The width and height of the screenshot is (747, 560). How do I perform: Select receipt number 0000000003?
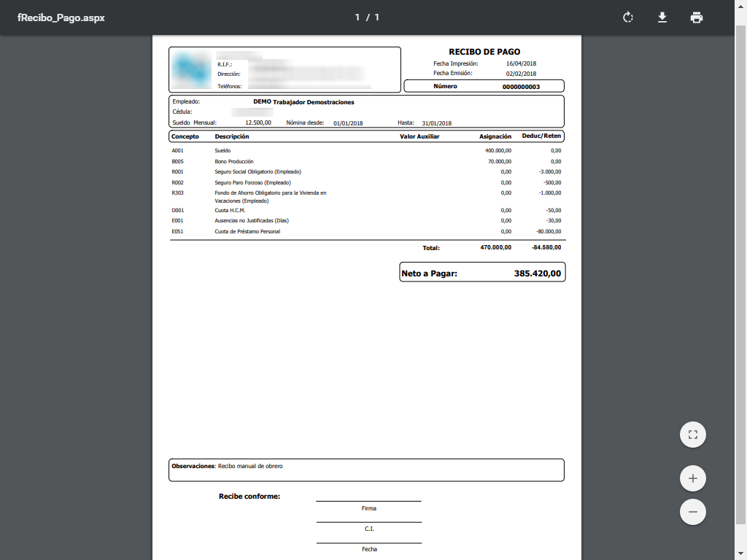(x=521, y=87)
